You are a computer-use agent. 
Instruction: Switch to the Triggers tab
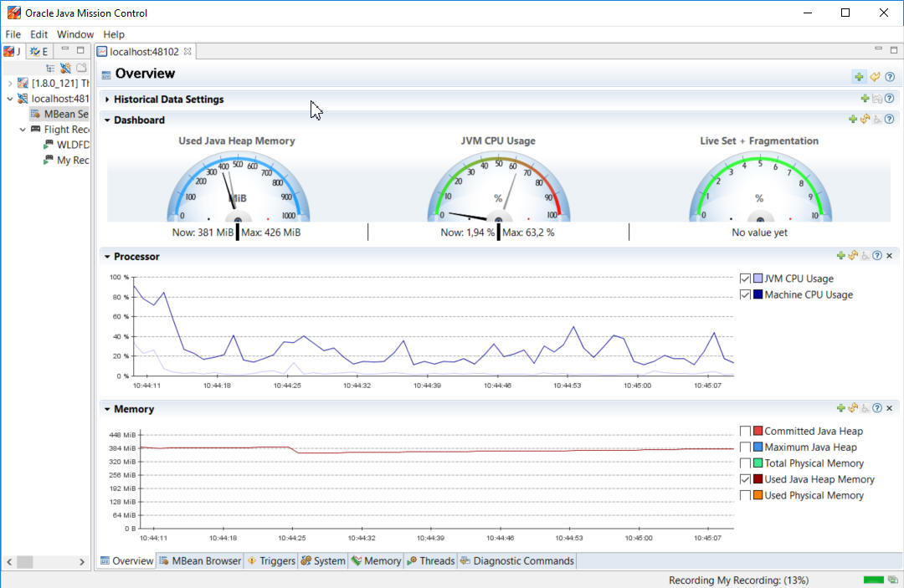pos(271,561)
